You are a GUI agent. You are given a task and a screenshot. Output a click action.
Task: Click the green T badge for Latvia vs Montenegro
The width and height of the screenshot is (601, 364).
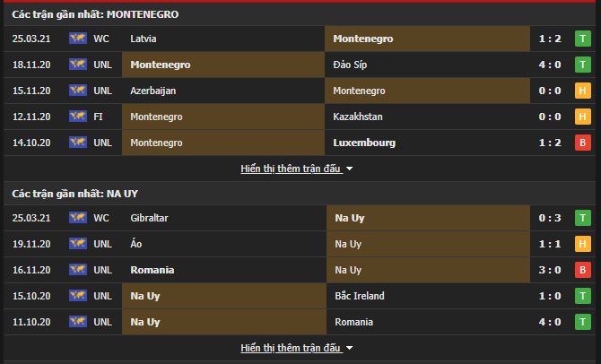(x=582, y=39)
